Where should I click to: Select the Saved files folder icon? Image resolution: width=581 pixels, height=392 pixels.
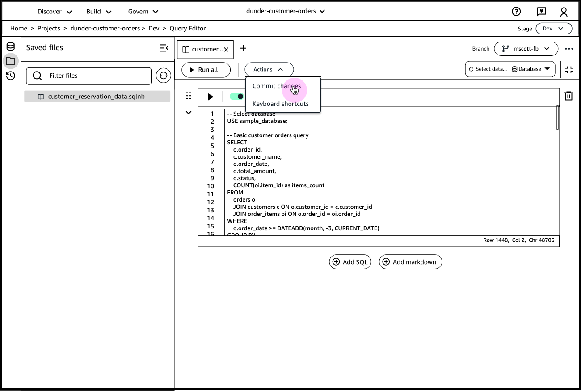click(10, 61)
